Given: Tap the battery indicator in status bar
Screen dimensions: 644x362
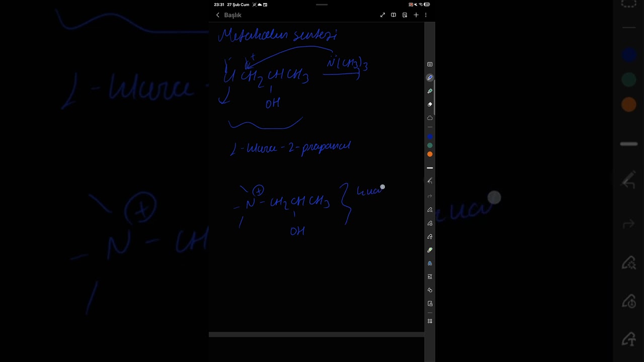Looking at the screenshot, I should 427,5.
